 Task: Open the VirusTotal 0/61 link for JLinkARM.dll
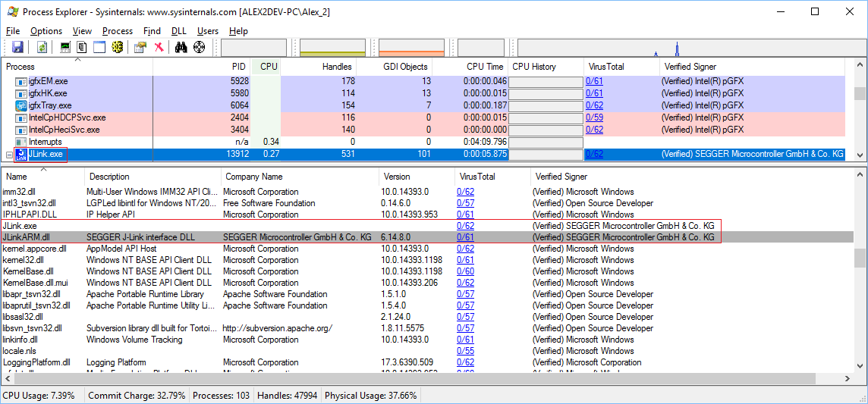(465, 237)
